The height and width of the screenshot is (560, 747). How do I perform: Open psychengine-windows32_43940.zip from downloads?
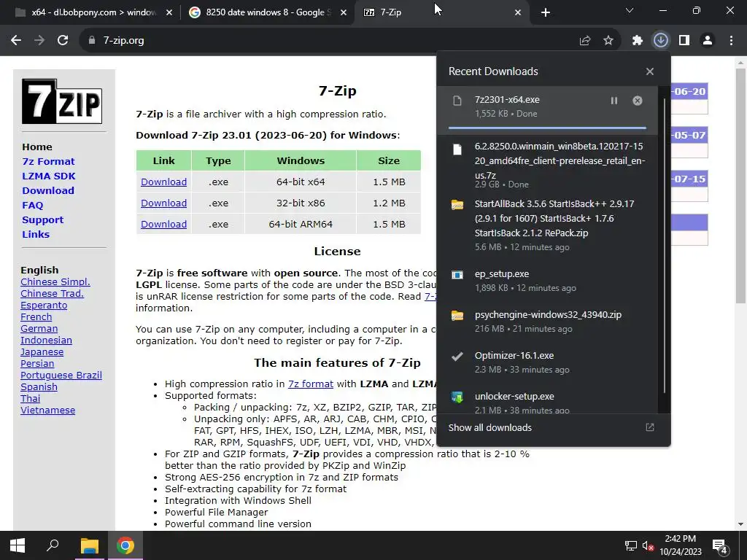point(547,322)
